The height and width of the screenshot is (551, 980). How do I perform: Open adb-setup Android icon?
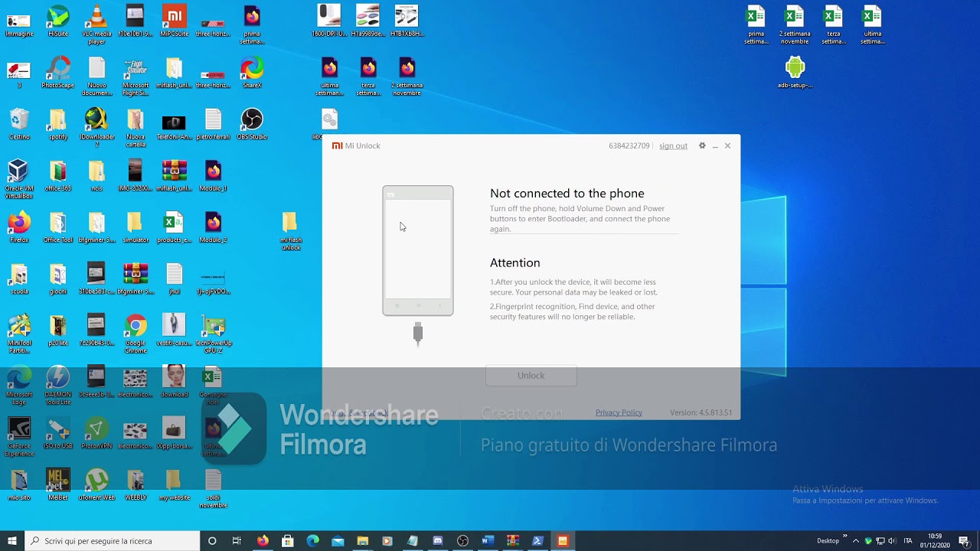click(x=795, y=73)
